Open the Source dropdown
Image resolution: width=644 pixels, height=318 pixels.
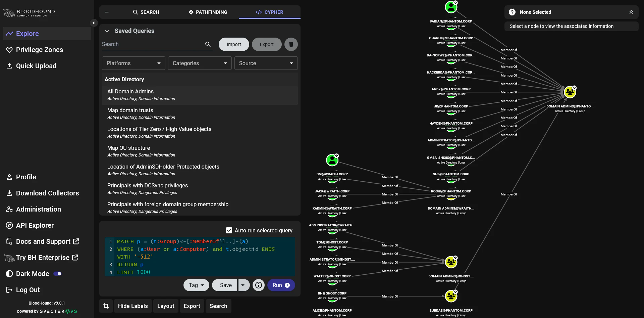tap(266, 63)
